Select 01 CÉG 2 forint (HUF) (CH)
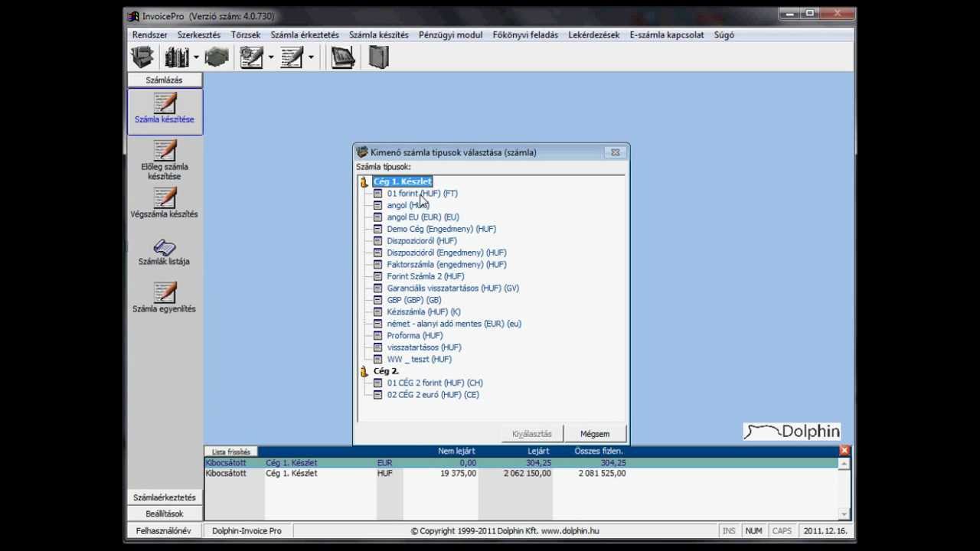The image size is (980, 551). [x=435, y=383]
